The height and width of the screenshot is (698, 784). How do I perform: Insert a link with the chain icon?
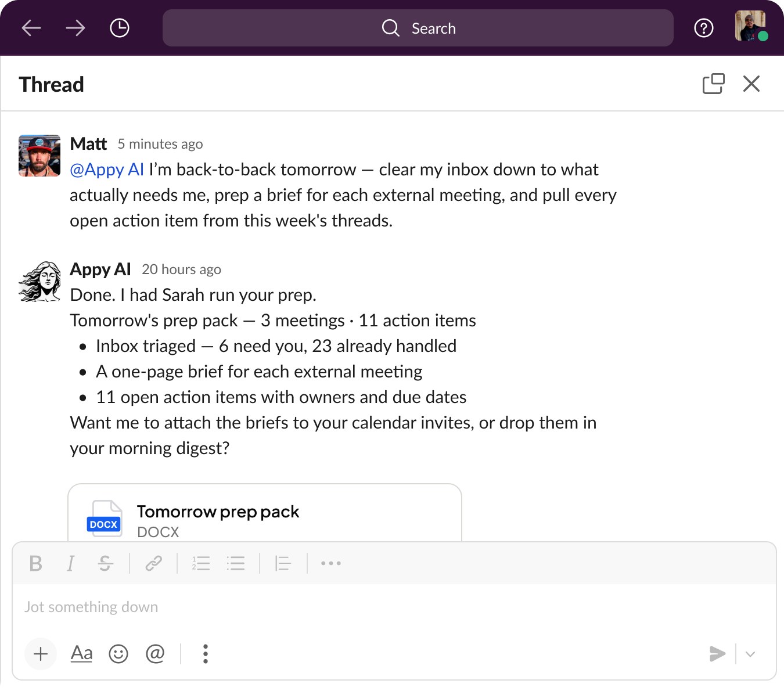(153, 563)
